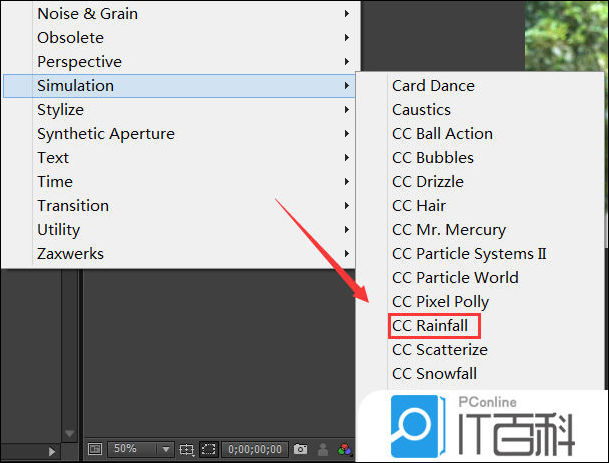Screen dimensions: 609x463
Task: Open the Time effects submenu
Action: click(x=179, y=182)
